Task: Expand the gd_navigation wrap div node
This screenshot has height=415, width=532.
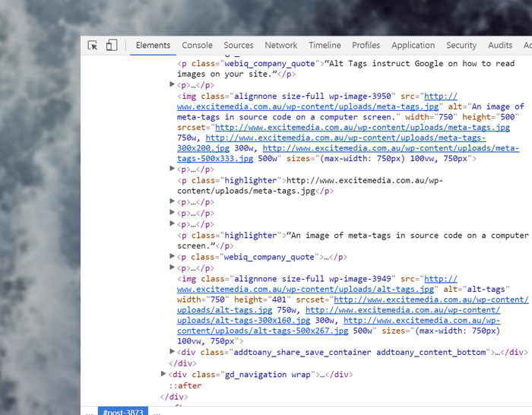Action: click(x=163, y=375)
